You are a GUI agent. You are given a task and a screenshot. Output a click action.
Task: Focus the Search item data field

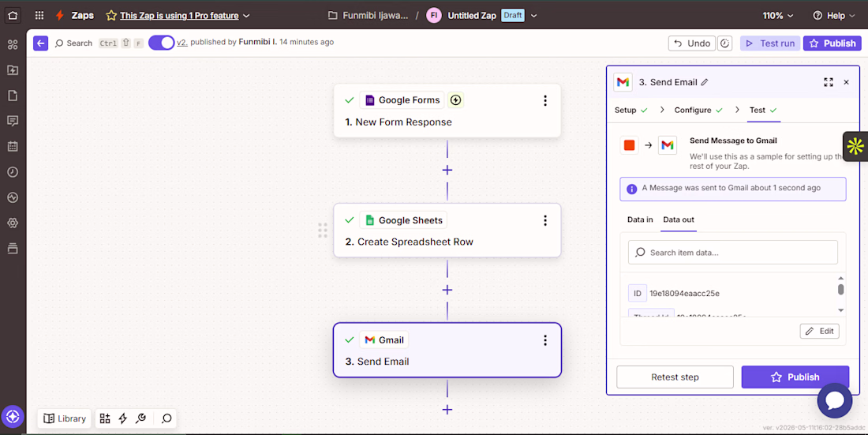[x=733, y=252]
